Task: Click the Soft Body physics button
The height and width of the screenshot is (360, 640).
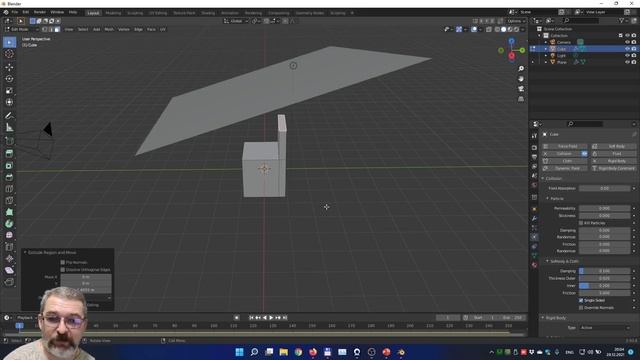Action: [613, 146]
